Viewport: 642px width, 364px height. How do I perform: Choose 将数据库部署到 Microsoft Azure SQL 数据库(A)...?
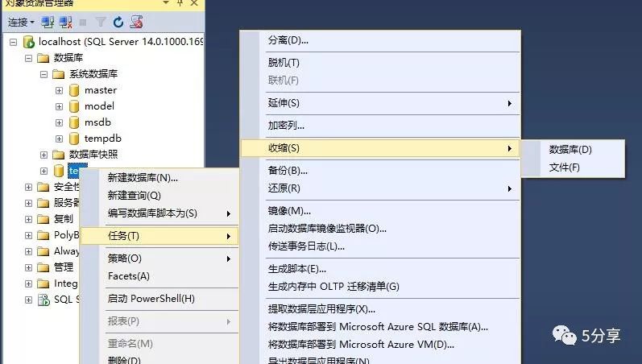380,327
